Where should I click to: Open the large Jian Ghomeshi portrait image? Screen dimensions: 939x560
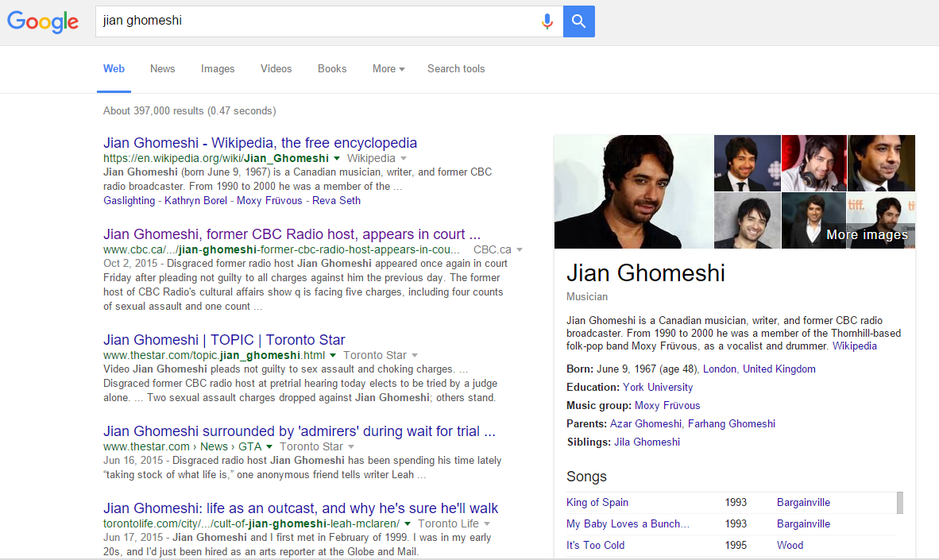coord(634,191)
